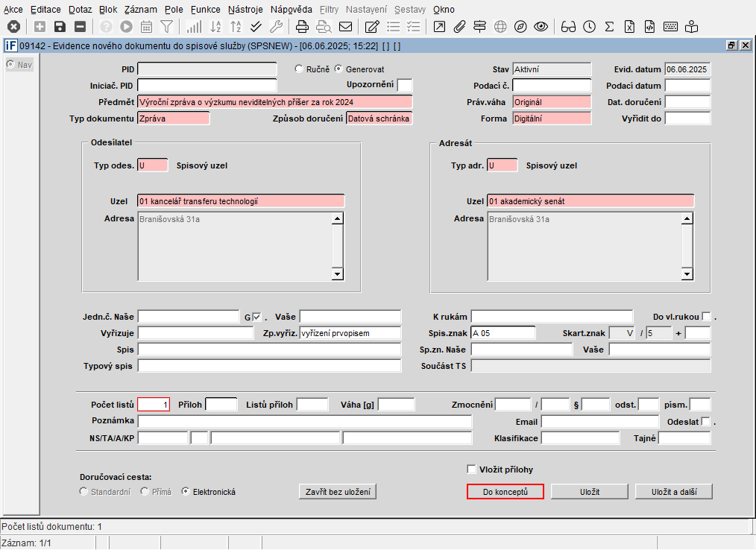
Task: Click scroll down arrow in Odesílatel Adresa box
Action: (338, 274)
